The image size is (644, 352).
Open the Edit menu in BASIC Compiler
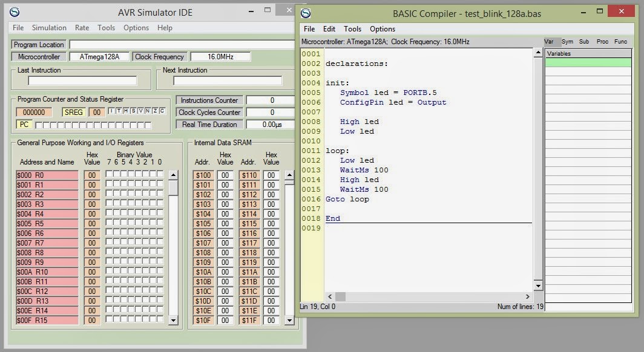click(329, 28)
